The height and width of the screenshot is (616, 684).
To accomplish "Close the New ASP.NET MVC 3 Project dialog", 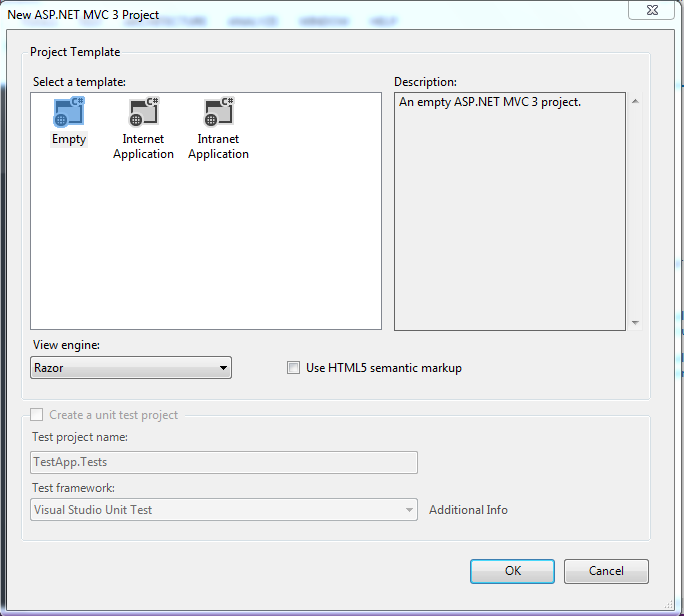I will (652, 10).
